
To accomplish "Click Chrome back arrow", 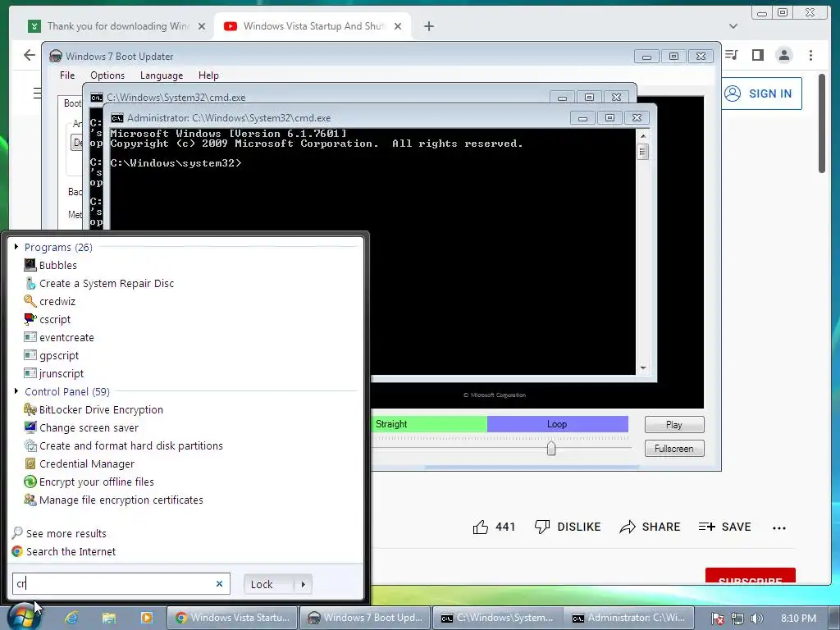I will [x=30, y=55].
